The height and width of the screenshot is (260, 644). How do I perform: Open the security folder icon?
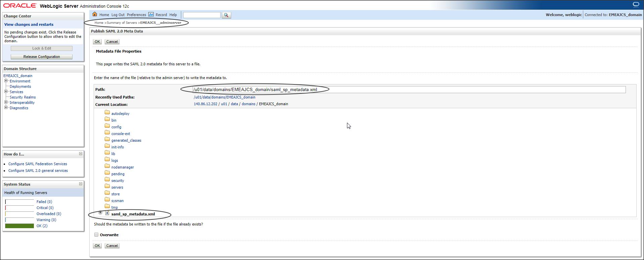click(107, 180)
